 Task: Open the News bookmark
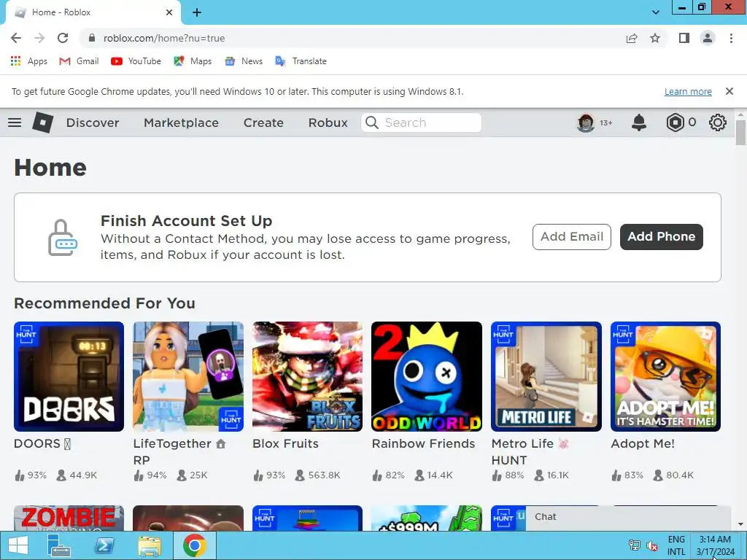tap(244, 61)
